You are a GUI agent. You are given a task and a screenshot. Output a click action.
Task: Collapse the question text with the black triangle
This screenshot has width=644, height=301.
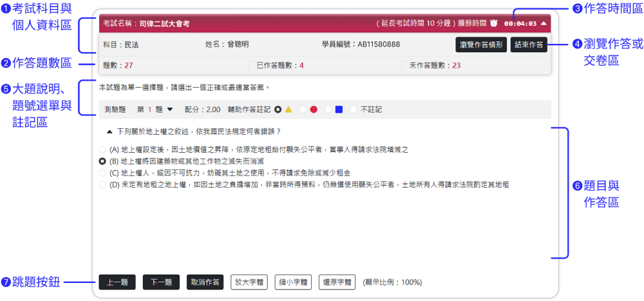109,132
